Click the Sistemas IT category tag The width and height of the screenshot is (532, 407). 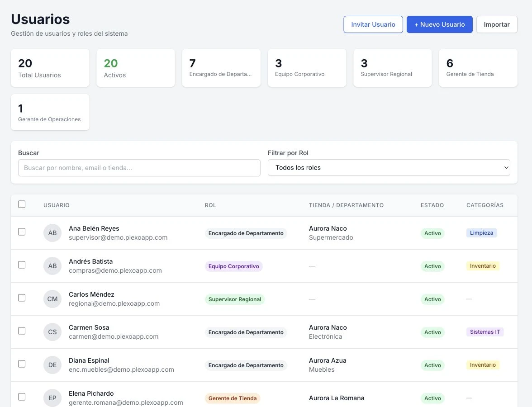tap(485, 332)
